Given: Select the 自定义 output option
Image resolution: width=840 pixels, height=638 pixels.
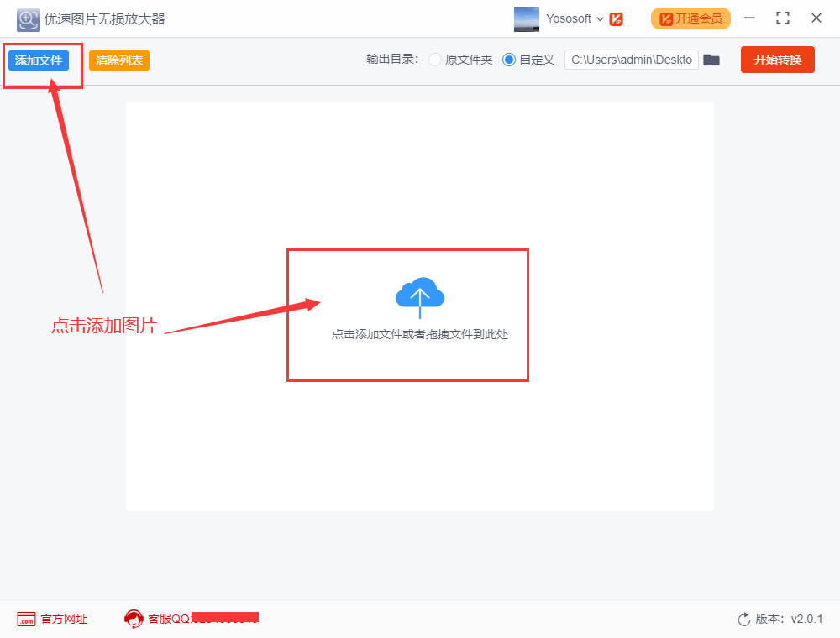Looking at the screenshot, I should (510, 60).
